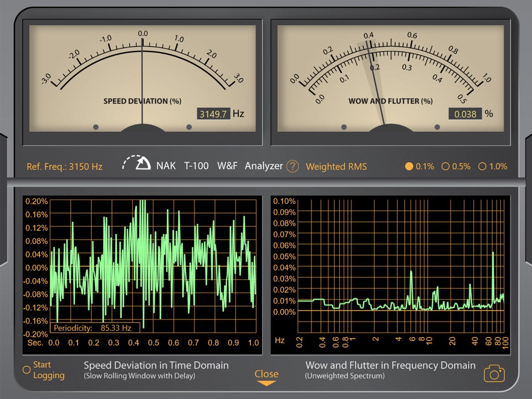This screenshot has width=532, height=399.
Task: Select the 0.1% range radio button
Action: click(410, 166)
